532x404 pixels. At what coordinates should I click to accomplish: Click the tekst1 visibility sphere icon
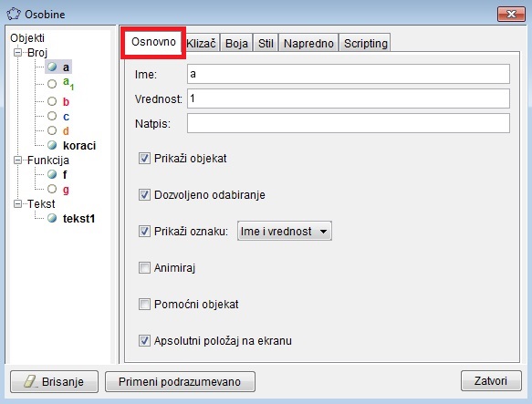[52, 218]
